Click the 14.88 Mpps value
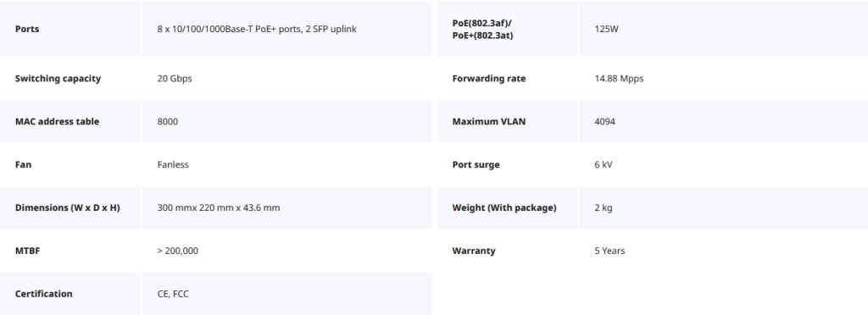The image size is (868, 315). click(x=619, y=79)
